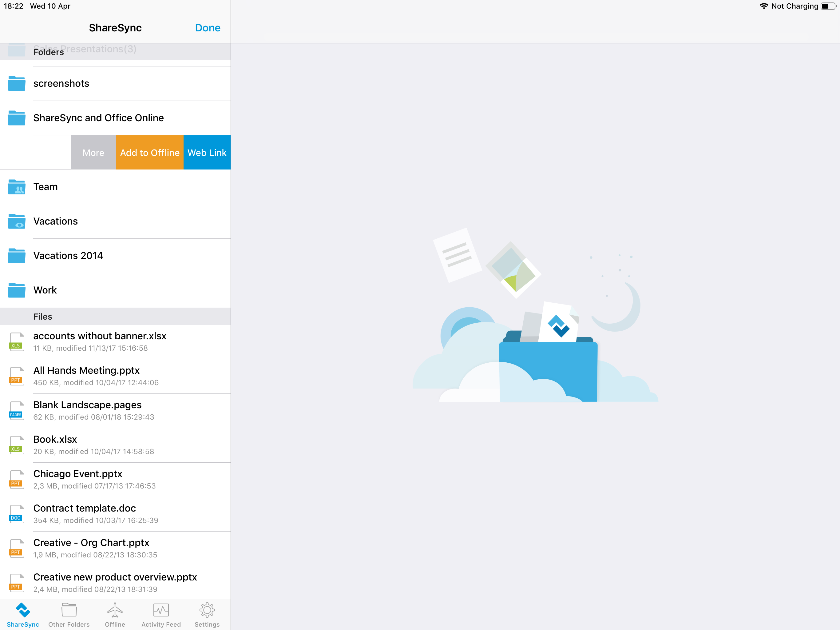Viewport: 840px width, 630px height.
Task: Open the Team folder
Action: 115,186
